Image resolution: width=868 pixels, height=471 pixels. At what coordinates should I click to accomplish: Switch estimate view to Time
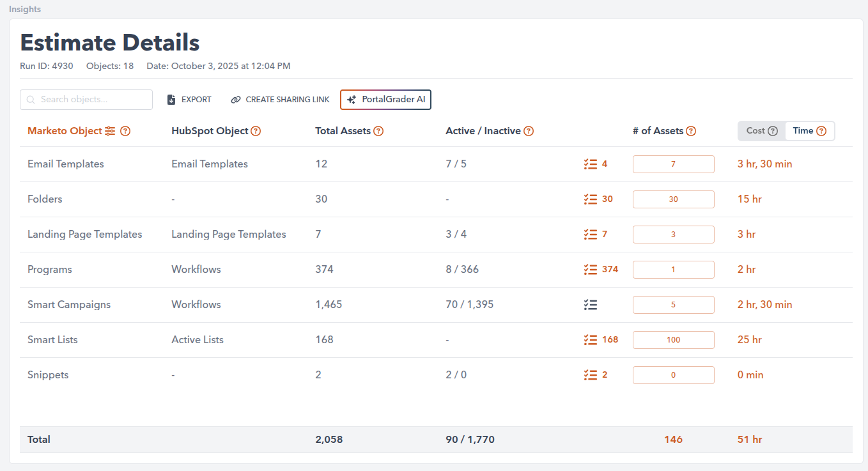tap(809, 130)
